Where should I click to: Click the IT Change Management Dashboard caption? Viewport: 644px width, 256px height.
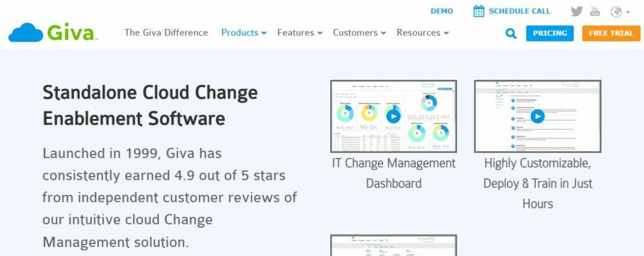click(x=394, y=173)
